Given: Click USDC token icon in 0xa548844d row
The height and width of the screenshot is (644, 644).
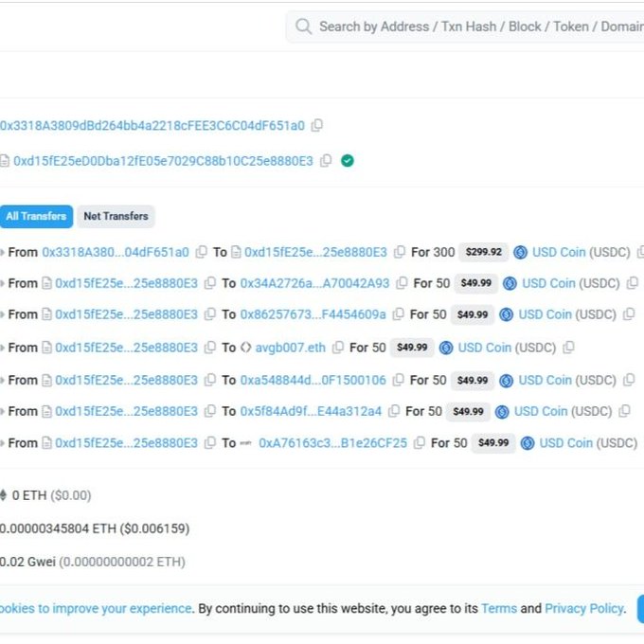Looking at the screenshot, I should (x=506, y=381).
